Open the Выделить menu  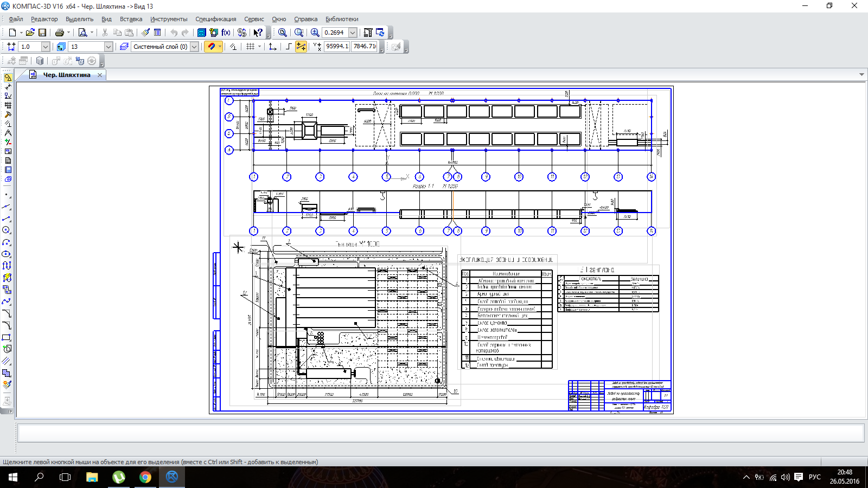click(x=79, y=19)
